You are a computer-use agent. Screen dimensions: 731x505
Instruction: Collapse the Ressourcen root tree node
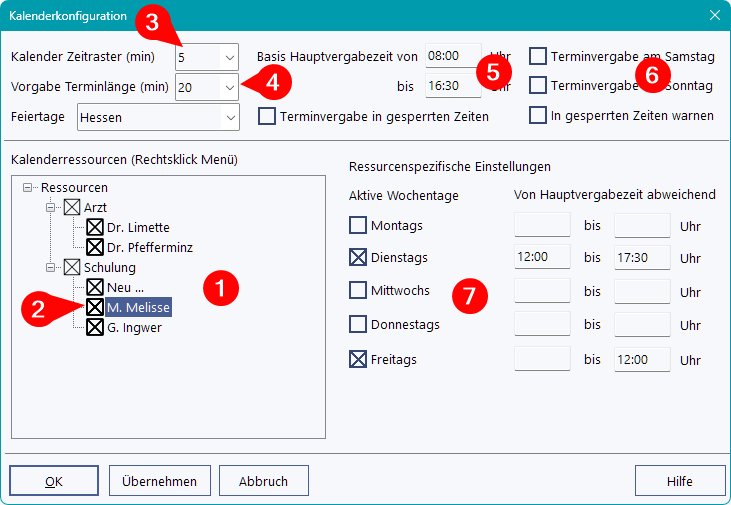click(27, 187)
